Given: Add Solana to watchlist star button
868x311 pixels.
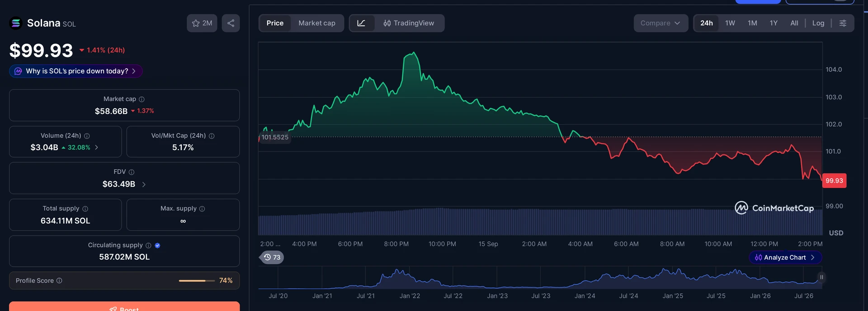Looking at the screenshot, I should [202, 23].
